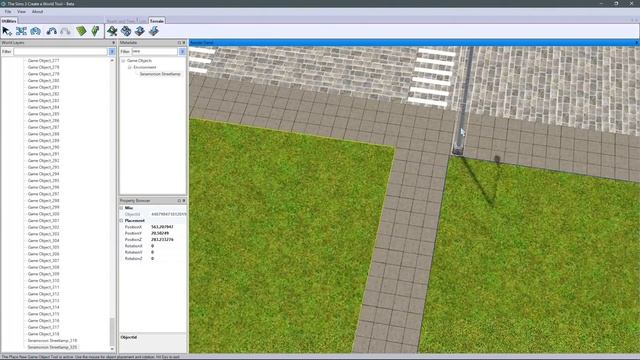
Task: Switch to the Terrain tab
Action: (x=157, y=21)
